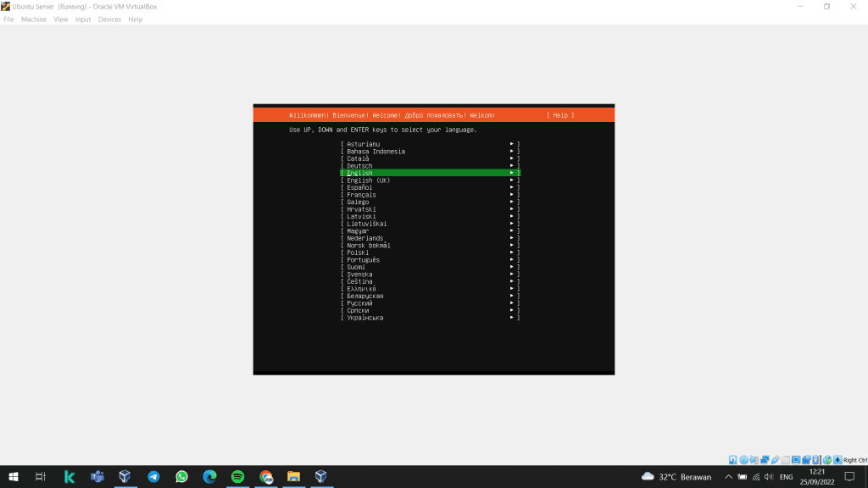Open the Devices menu
The width and height of the screenshot is (868, 488).
109,19
